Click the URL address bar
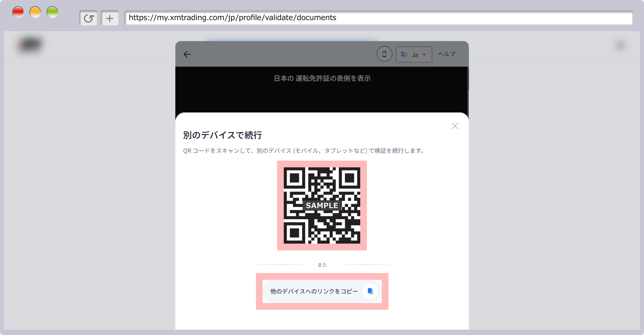 point(378,18)
